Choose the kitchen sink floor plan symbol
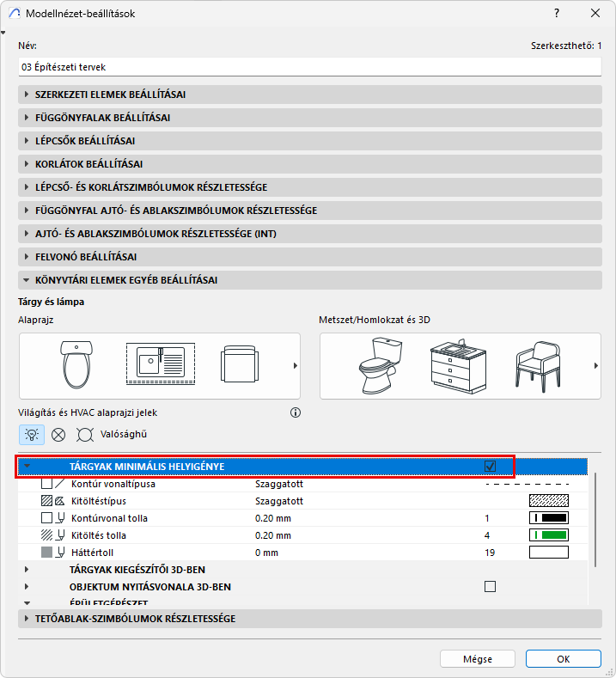Viewport: 616px width, 678px height. tap(161, 363)
